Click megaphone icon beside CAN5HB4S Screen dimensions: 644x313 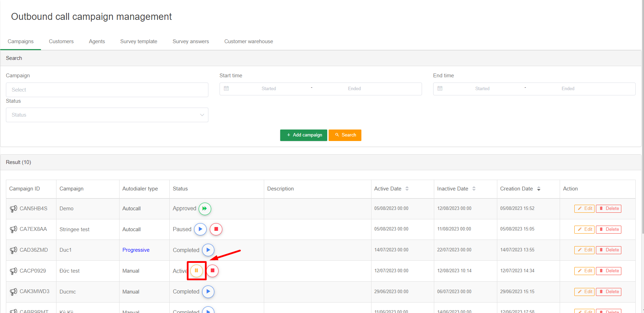coord(13,209)
